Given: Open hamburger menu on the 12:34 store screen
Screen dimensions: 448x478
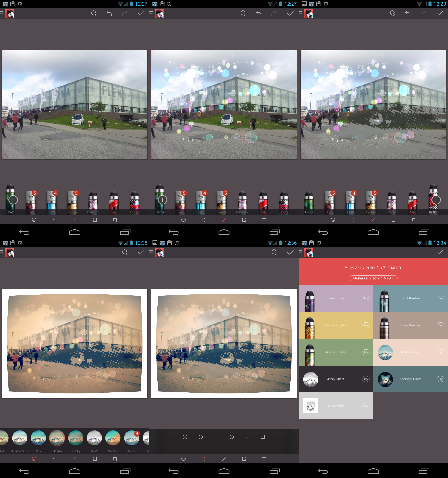Looking at the screenshot, I should click(x=300, y=252).
